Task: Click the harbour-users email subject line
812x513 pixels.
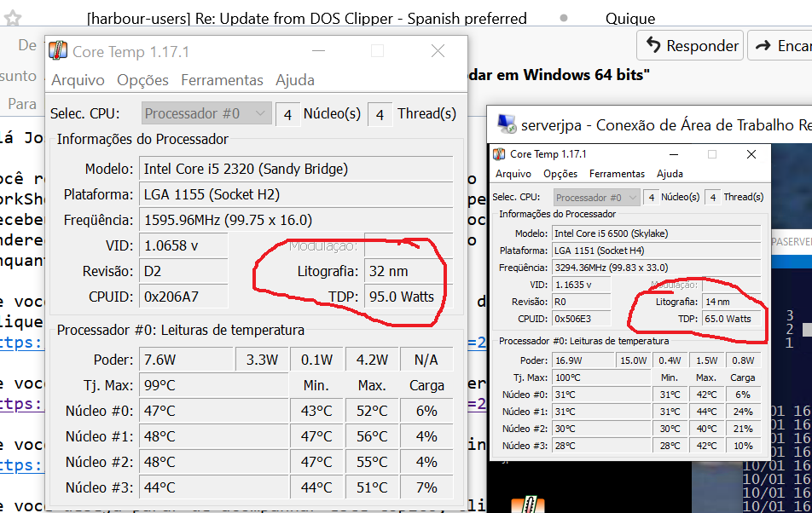Action: click(306, 19)
